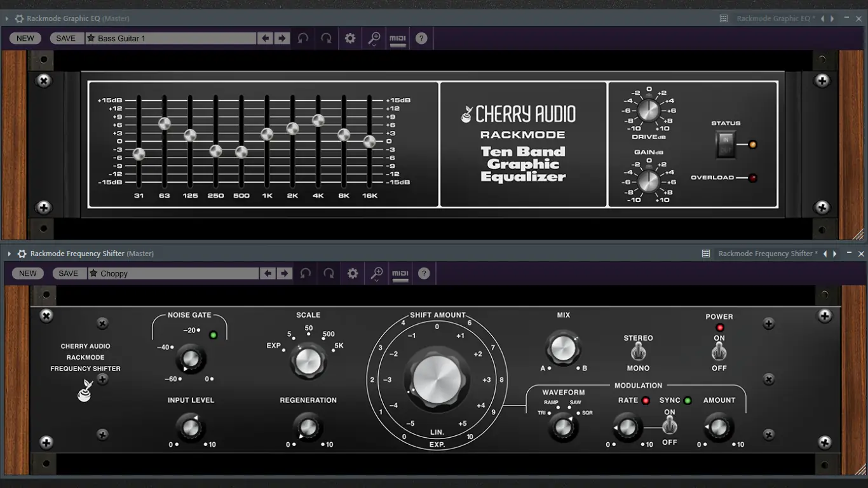Click the modulation Rate knob

tap(627, 427)
